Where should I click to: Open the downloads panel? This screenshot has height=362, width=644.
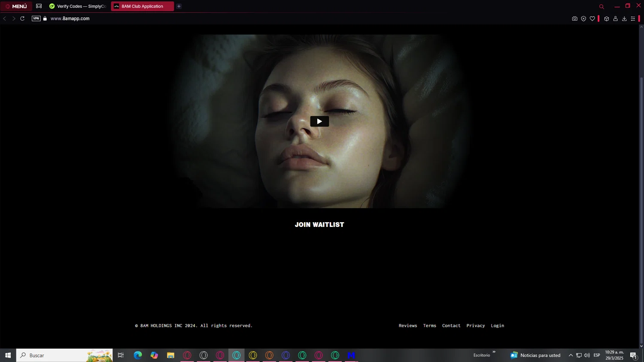coord(624,19)
